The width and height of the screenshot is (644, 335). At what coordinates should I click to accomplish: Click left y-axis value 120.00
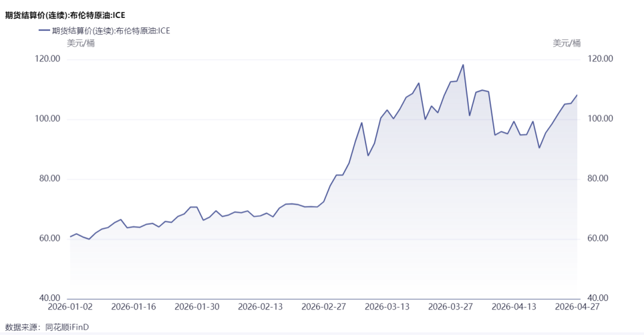[48, 58]
